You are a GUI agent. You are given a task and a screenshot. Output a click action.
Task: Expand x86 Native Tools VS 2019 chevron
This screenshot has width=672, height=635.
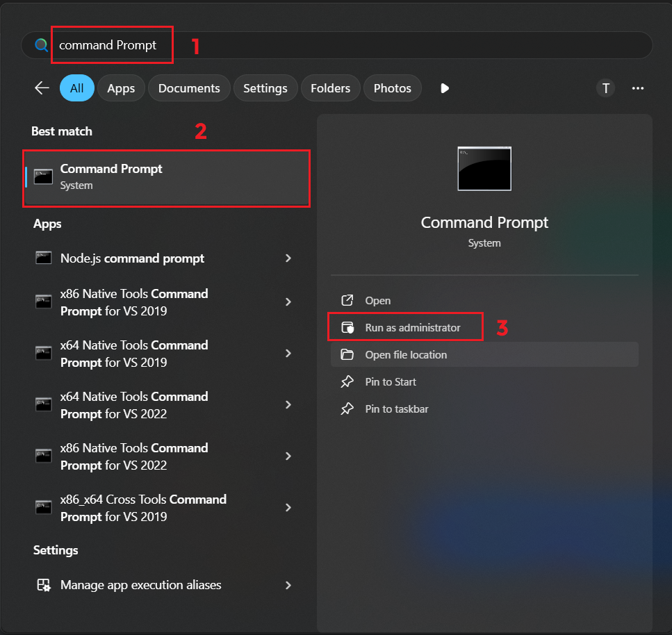(288, 302)
